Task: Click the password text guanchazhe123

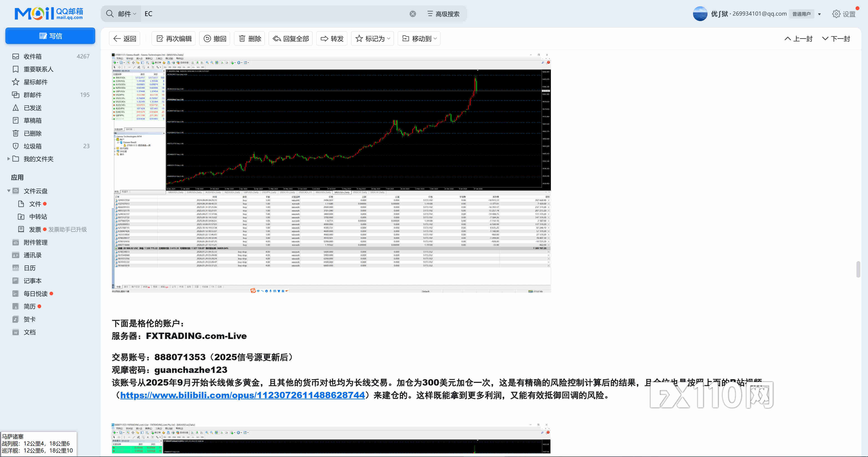Action: (191, 370)
